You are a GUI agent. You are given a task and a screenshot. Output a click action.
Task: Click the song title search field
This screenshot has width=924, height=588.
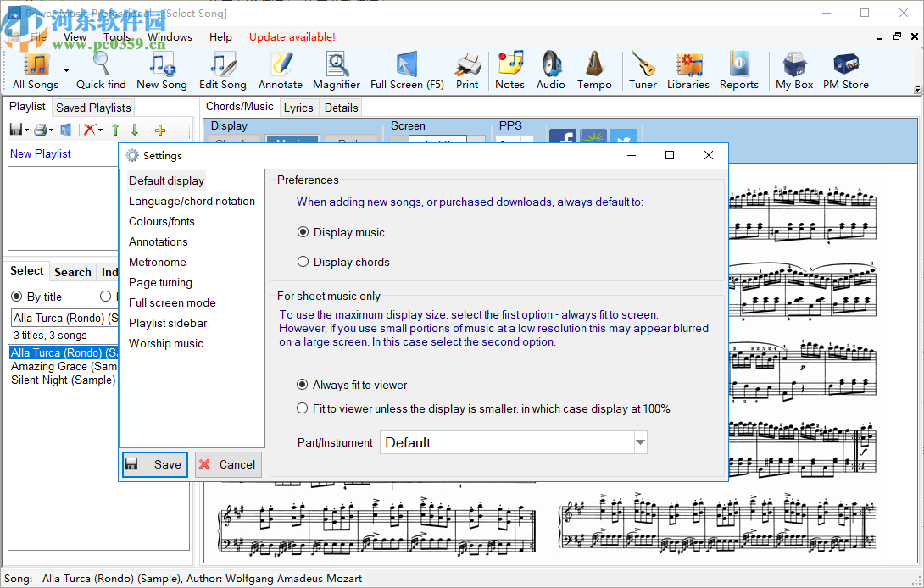[x=64, y=319]
